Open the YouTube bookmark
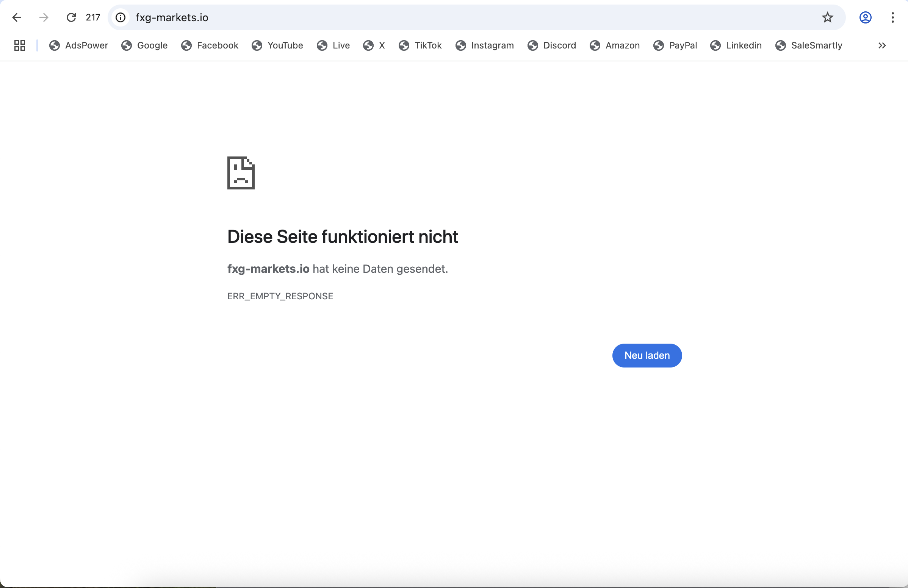The height and width of the screenshot is (588, 908). pos(277,45)
